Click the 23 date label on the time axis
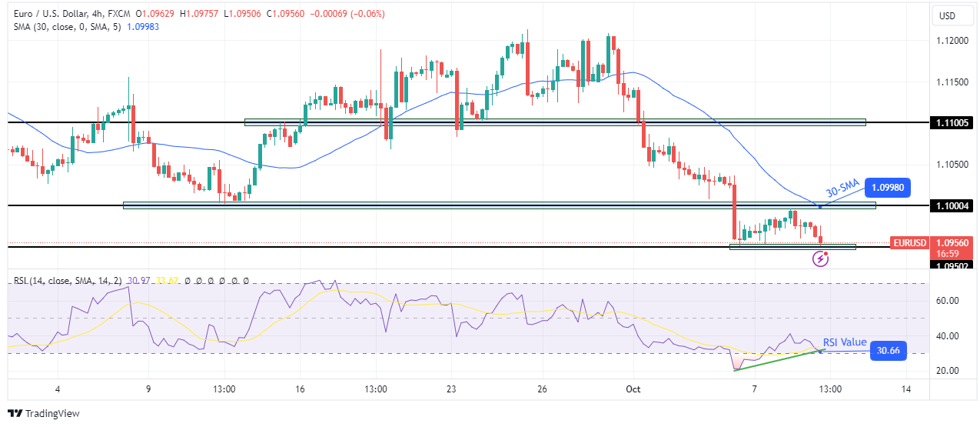The height and width of the screenshot is (427, 980). (x=451, y=389)
